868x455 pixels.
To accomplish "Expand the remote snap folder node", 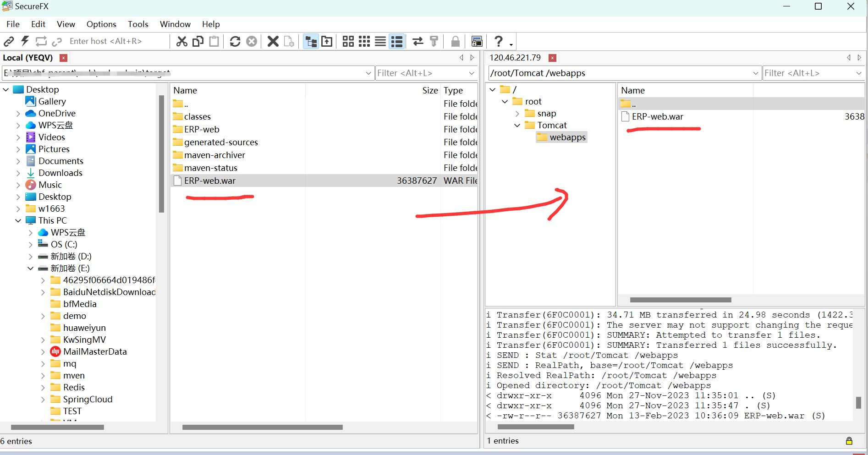I will click(517, 113).
